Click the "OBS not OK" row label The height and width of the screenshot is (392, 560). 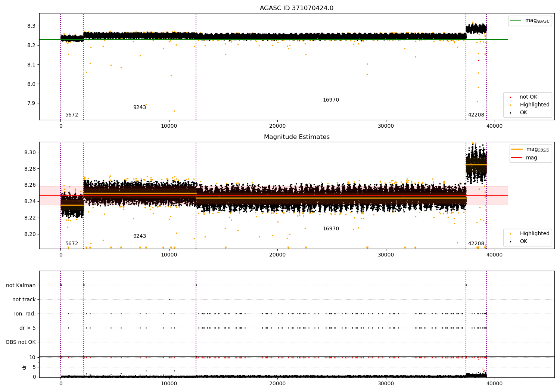tap(21, 342)
